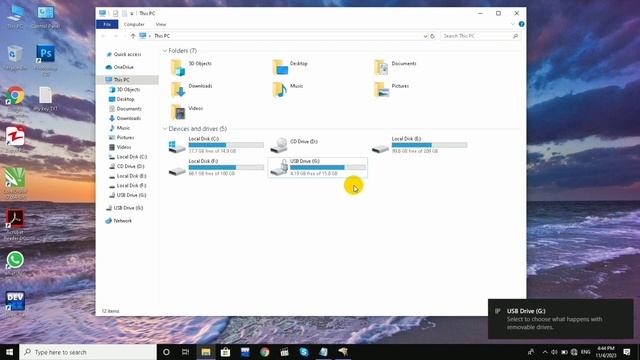
Task: Select the Videos folder icon
Action: pos(178,112)
